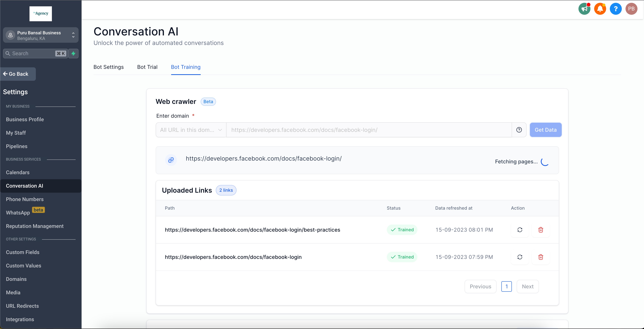644x329 pixels.
Task: Open the notifications bell icon
Action: 600,9
